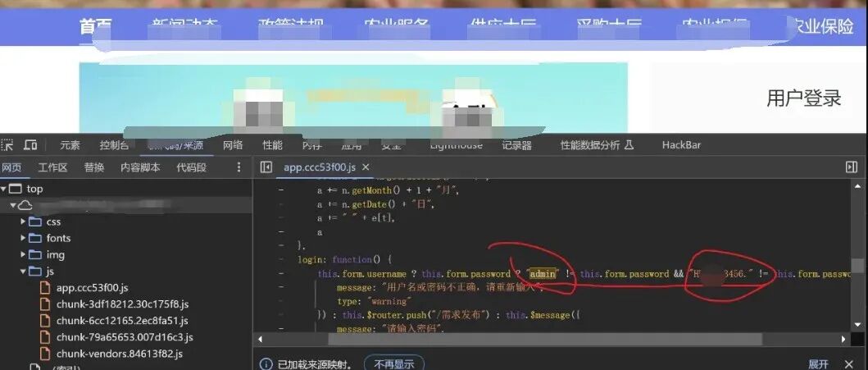Click the 用户名或密码不正确 message line
Viewport: 868px width, 370px height.
(441, 287)
